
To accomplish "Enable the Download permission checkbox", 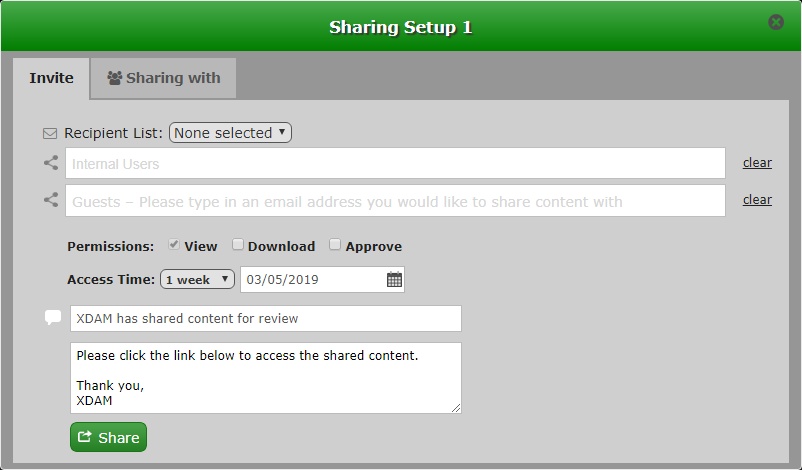I will tap(238, 245).
